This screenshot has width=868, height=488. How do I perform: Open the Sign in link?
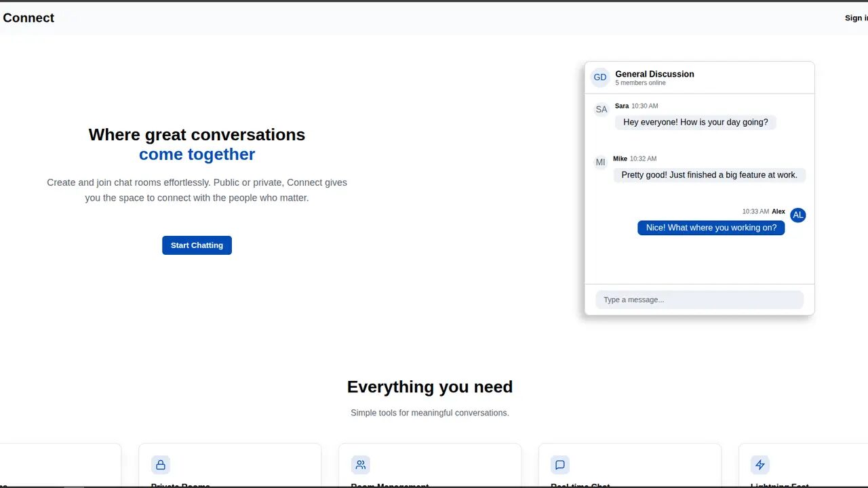tap(856, 18)
